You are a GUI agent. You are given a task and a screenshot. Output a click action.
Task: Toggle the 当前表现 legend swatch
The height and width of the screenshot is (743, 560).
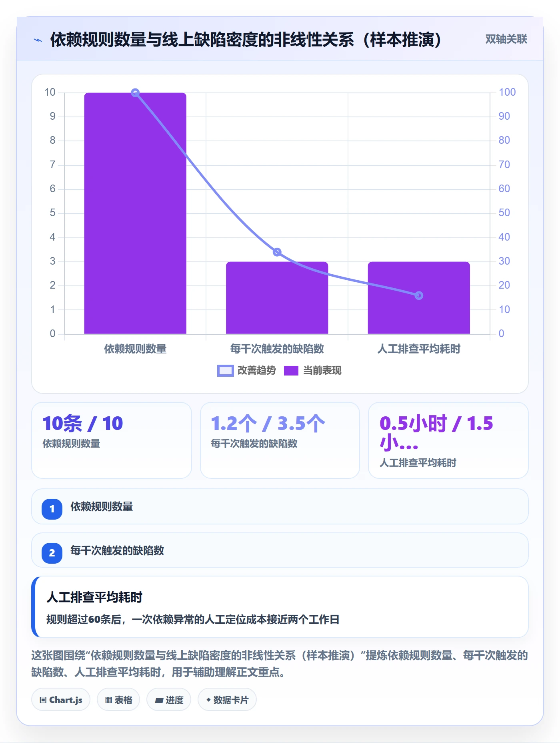(291, 371)
